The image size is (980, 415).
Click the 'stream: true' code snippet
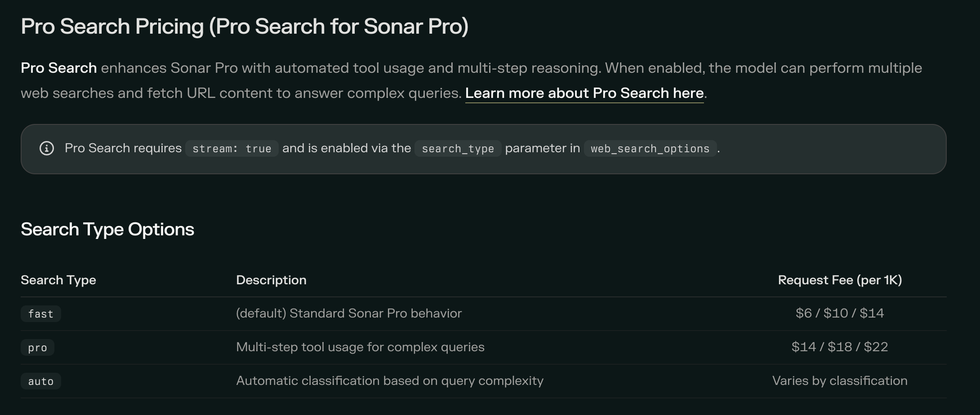tap(232, 149)
